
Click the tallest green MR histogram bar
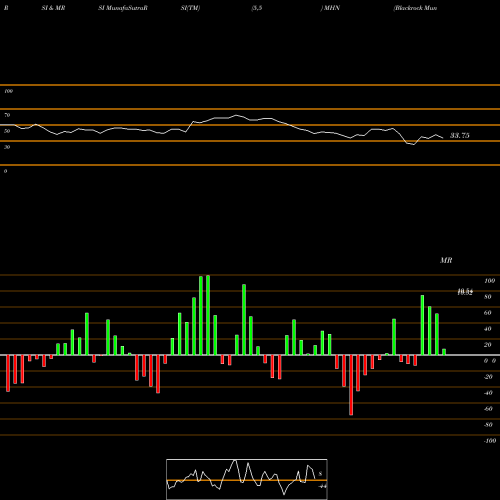coord(208,315)
